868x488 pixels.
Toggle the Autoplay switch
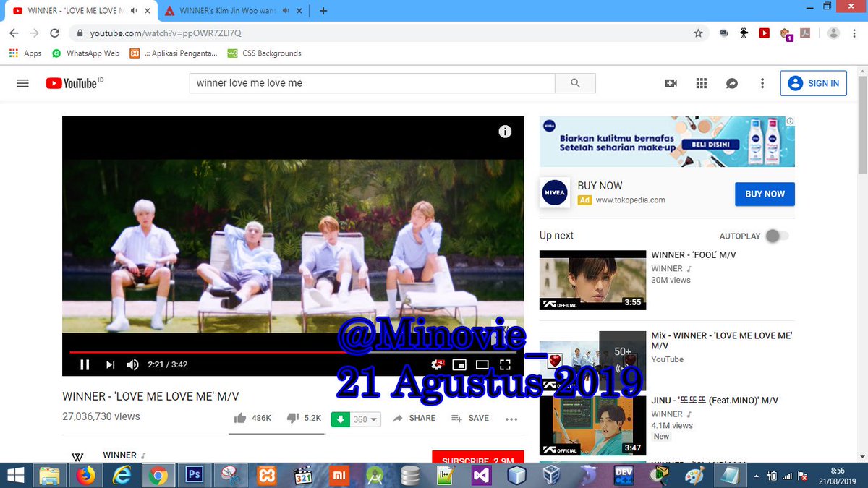[777, 236]
